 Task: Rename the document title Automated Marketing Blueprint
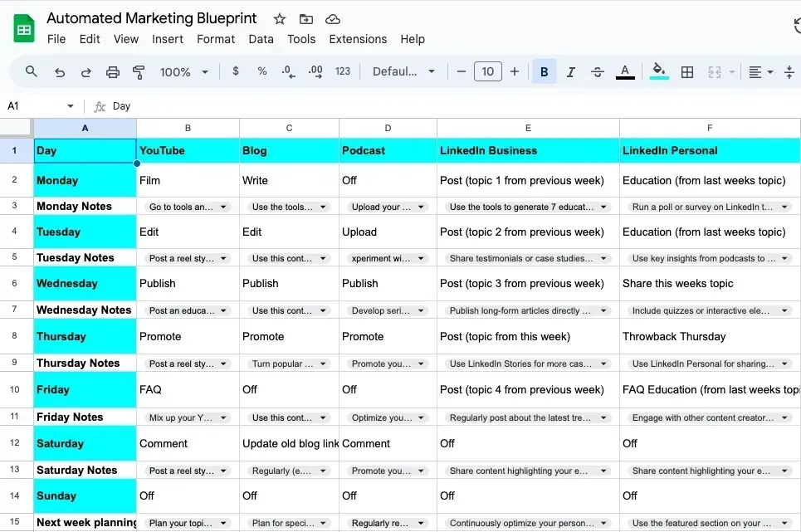(152, 18)
